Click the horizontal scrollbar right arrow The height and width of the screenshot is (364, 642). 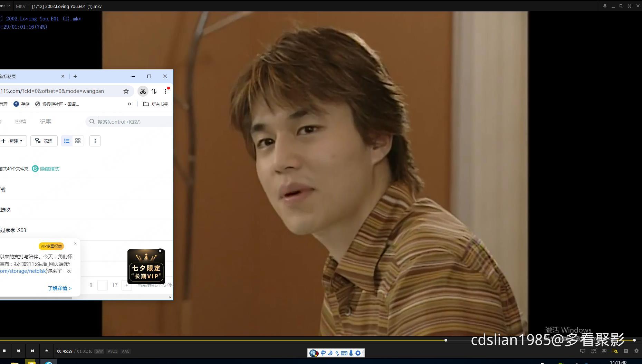[170, 297]
